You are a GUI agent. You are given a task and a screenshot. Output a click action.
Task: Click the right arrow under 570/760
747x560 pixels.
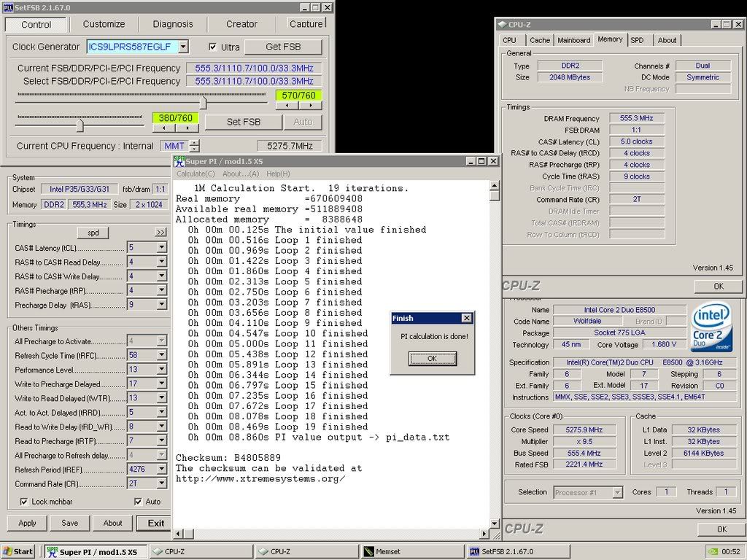tap(310, 105)
